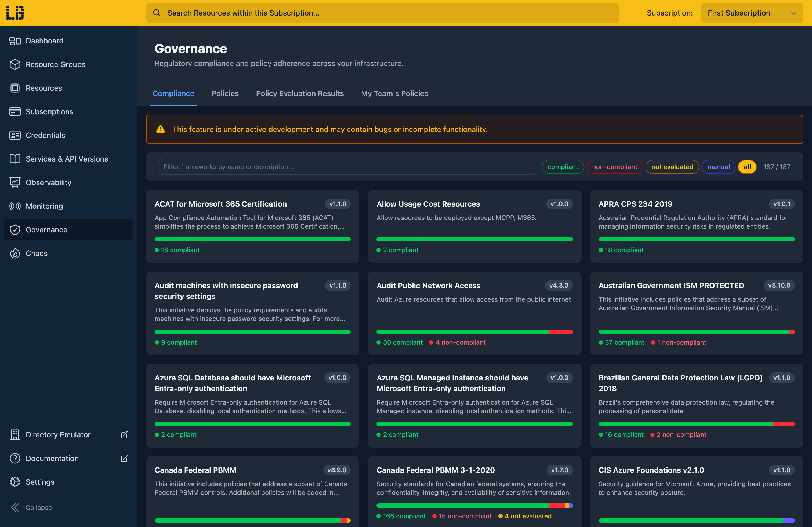Open Services & API Versions book icon

click(x=15, y=159)
